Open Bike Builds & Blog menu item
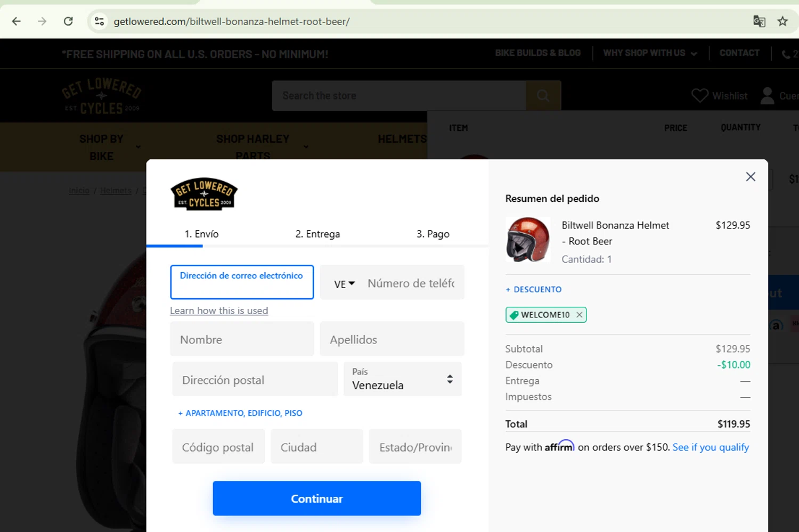This screenshot has height=532, width=799. click(x=537, y=53)
